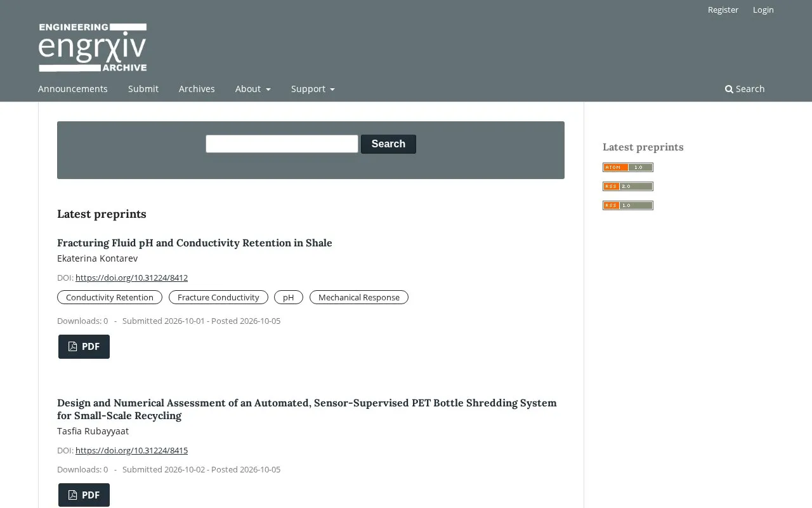Click the magnifier Search in header
This screenshot has height=508, width=812.
[x=745, y=89]
